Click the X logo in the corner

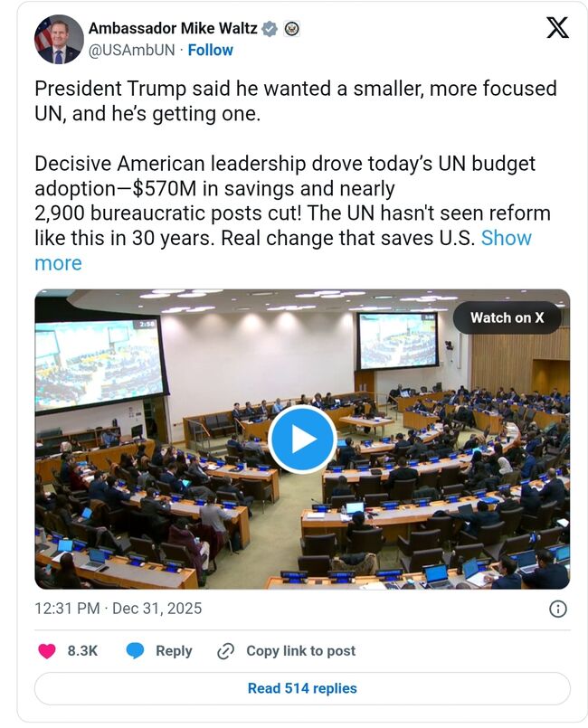pos(557,28)
